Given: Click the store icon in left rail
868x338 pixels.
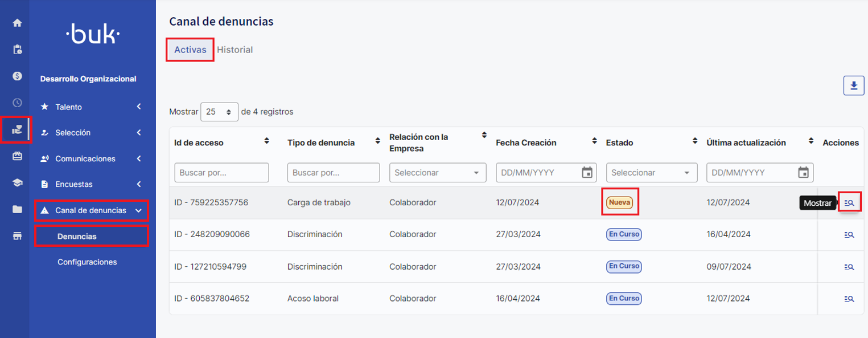Looking at the screenshot, I should (x=17, y=236).
